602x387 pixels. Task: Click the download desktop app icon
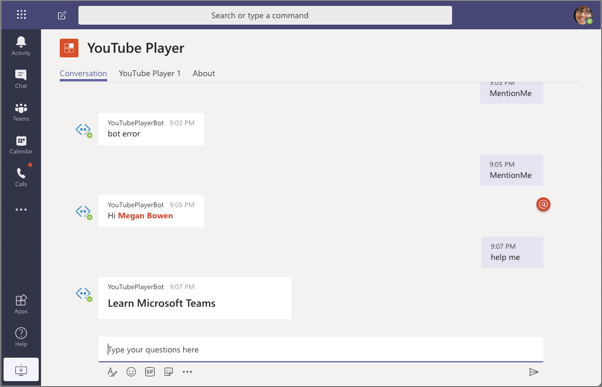coord(21,370)
